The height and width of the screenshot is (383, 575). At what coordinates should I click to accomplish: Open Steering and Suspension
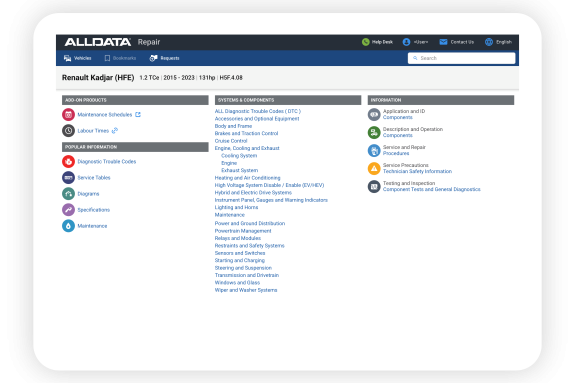(243, 268)
